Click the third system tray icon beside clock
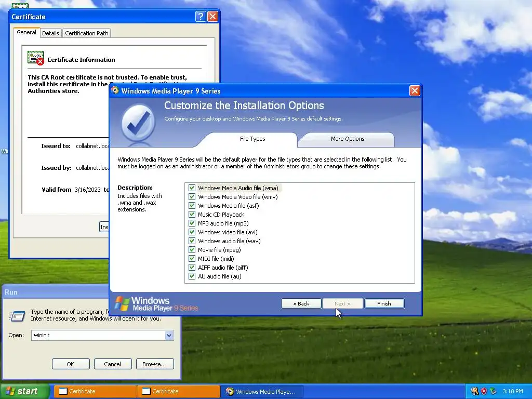The height and width of the screenshot is (399, 532). pyautogui.click(x=493, y=391)
